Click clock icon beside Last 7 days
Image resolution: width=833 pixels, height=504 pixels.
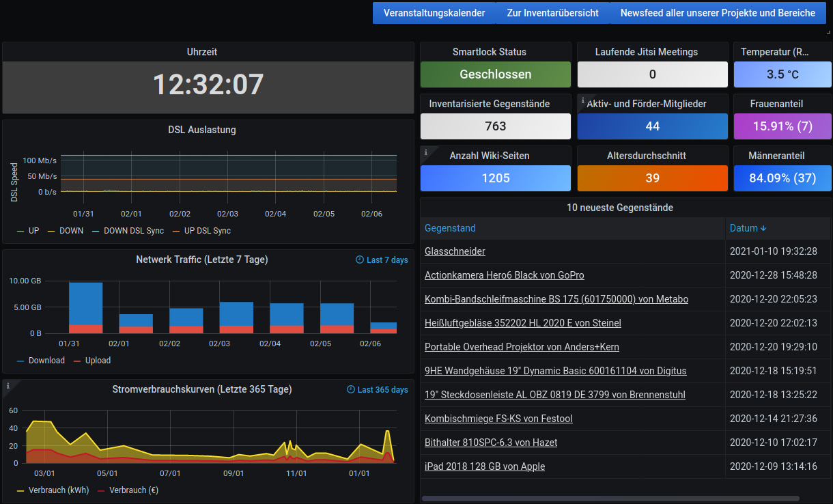(x=360, y=260)
